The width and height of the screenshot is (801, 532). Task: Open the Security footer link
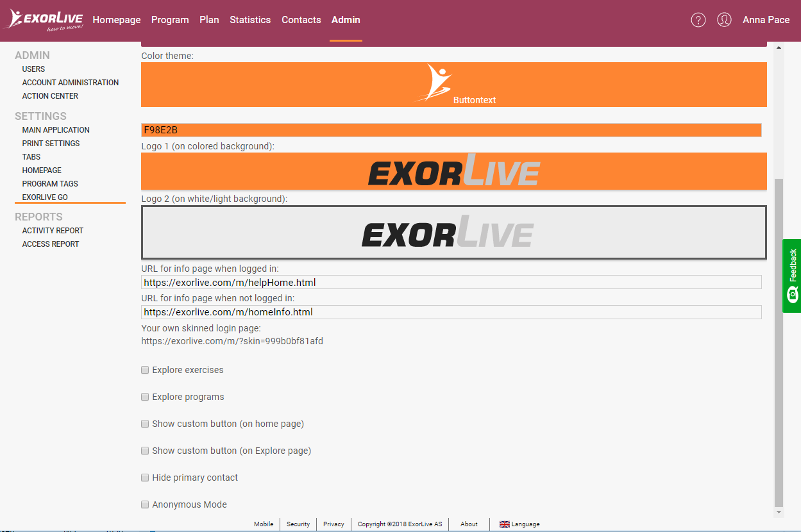point(298,524)
